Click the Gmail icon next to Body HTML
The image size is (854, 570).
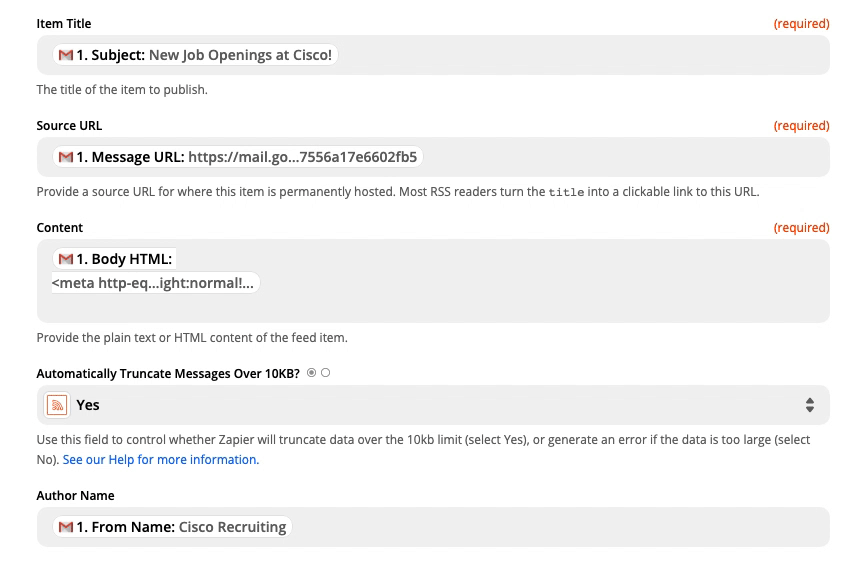click(66, 259)
